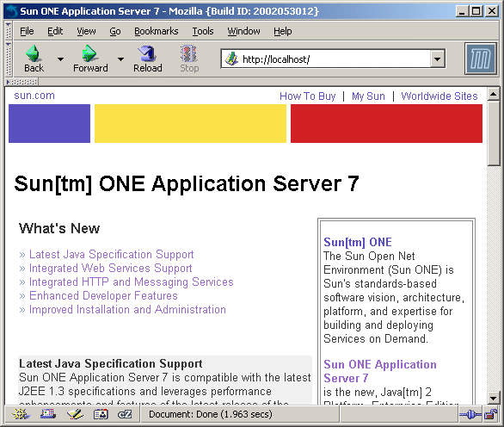The width and height of the screenshot is (504, 427).
Task: Open Enhanced Developer Features link
Action: (103, 295)
